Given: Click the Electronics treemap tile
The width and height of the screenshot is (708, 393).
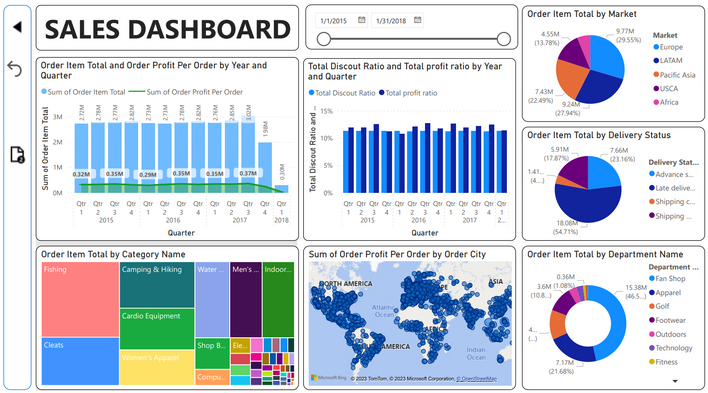Looking at the screenshot, I should pyautogui.click(x=240, y=346).
